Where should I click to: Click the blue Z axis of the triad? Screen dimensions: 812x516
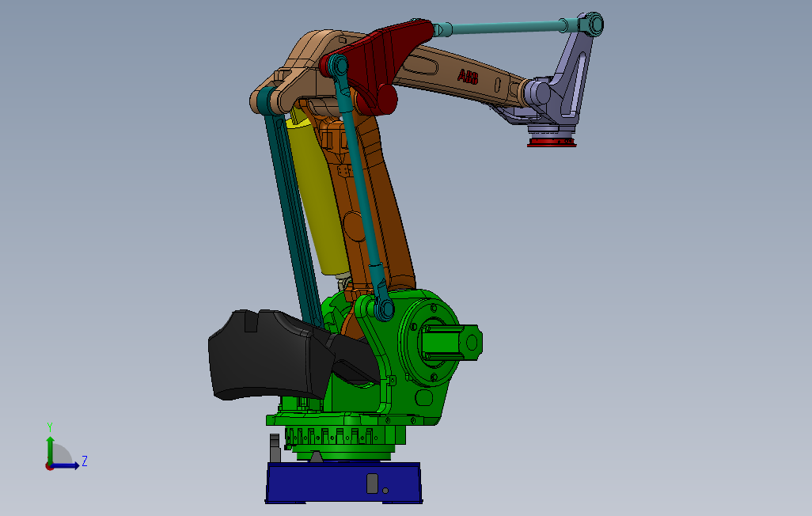click(66, 466)
